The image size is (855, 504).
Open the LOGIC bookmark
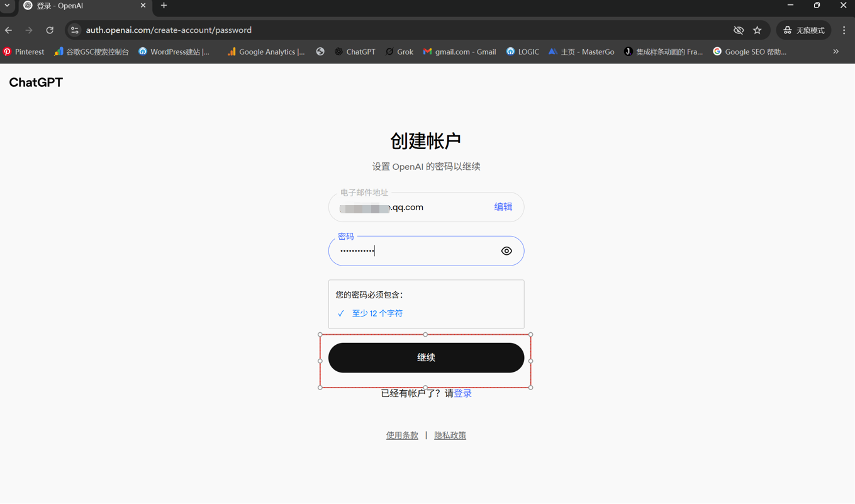click(x=523, y=52)
